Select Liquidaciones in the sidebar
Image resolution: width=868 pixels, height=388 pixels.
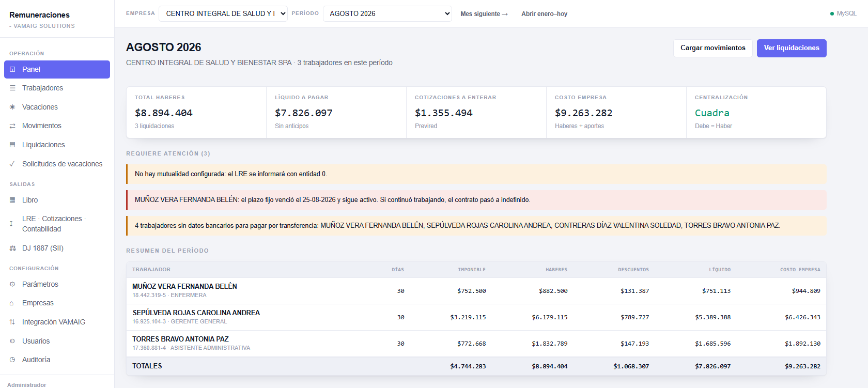(57, 145)
